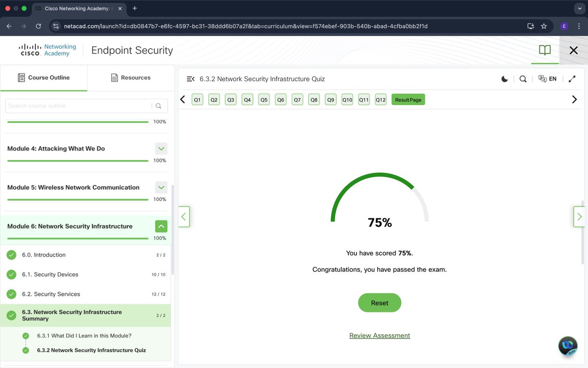Image resolution: width=588 pixels, height=368 pixels.
Task: Open Review Assessment link
Action: [379, 335]
